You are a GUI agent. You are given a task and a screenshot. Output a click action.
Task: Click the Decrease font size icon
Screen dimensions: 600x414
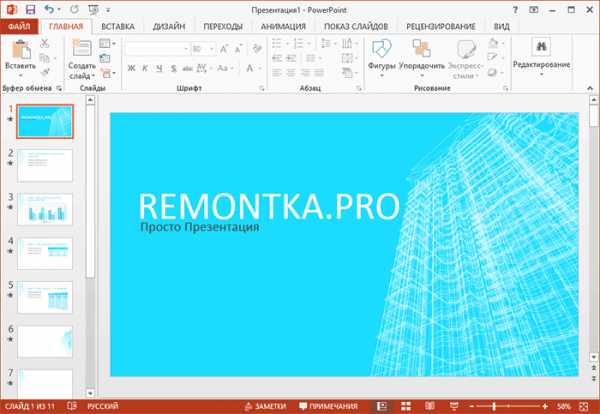pyautogui.click(x=238, y=49)
